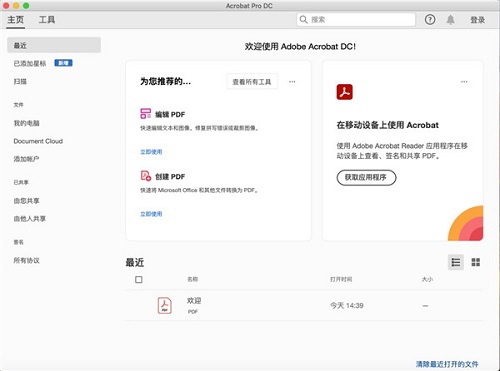Switch to grid thumbnail view icon

476,262
